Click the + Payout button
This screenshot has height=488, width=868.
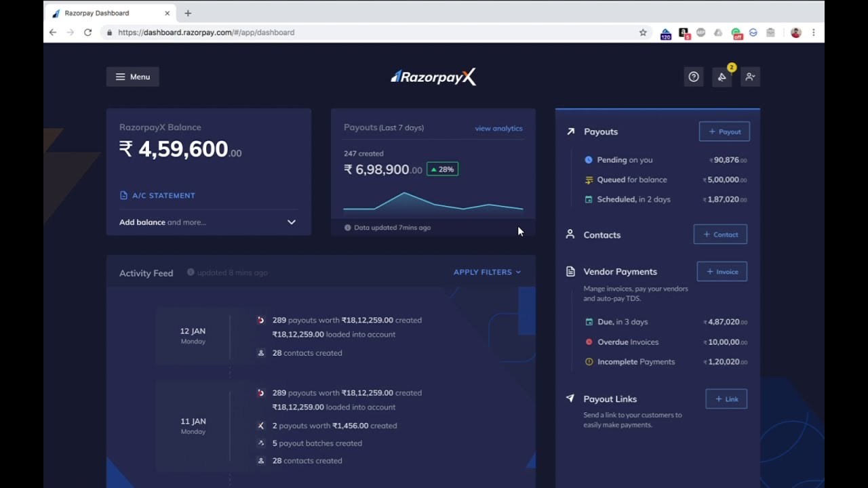tap(724, 131)
